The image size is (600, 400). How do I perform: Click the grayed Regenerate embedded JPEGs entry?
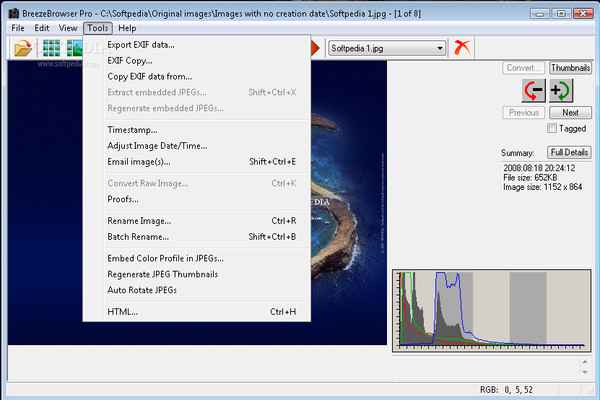[x=196, y=108]
